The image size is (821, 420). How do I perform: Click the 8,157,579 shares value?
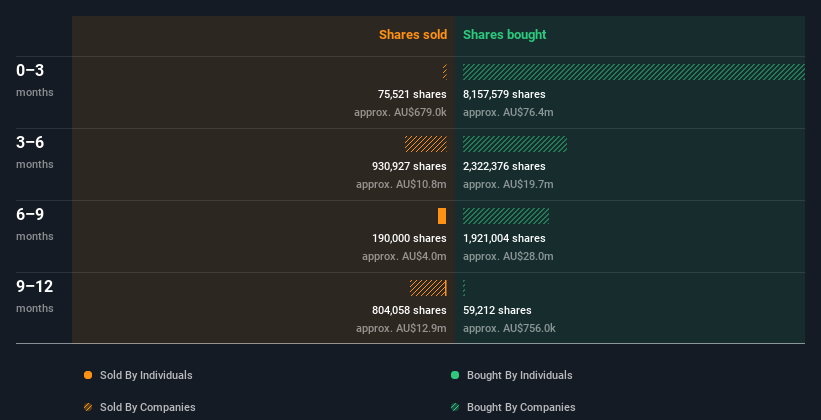tap(504, 94)
